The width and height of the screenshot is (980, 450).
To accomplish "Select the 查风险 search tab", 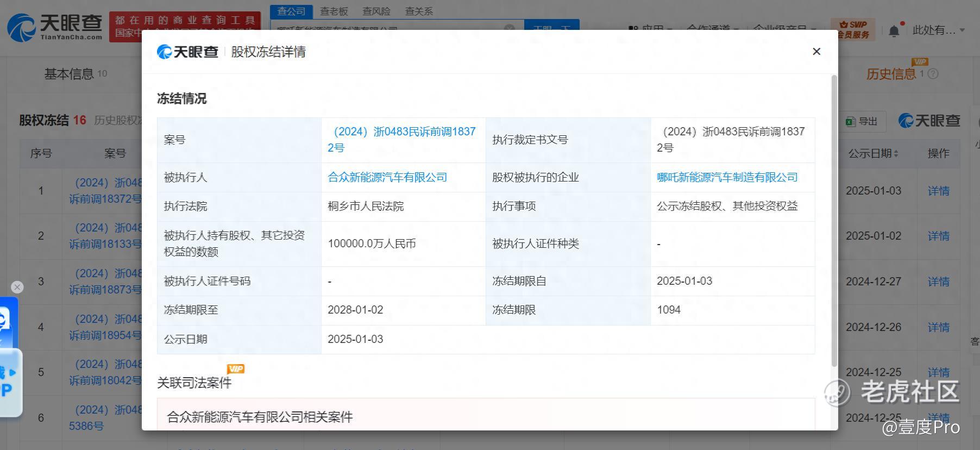I will [376, 11].
